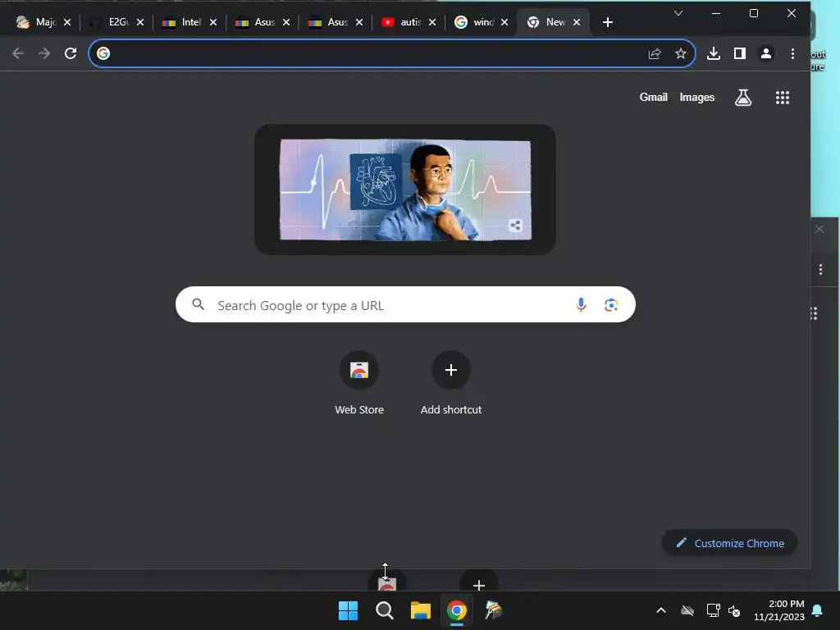
Task: Open network status tray icon
Action: (713, 610)
